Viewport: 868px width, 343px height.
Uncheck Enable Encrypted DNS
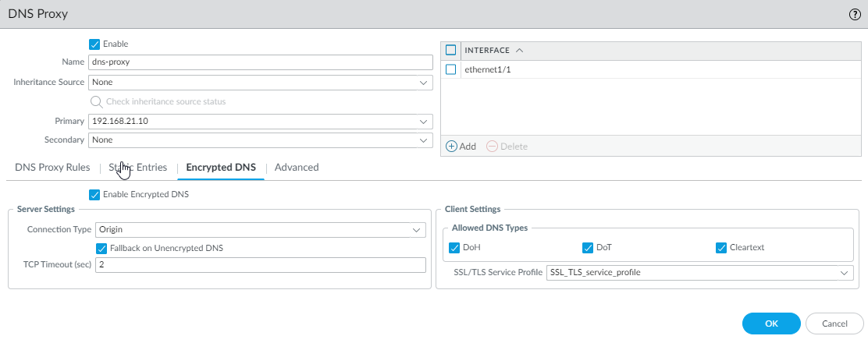[95, 194]
